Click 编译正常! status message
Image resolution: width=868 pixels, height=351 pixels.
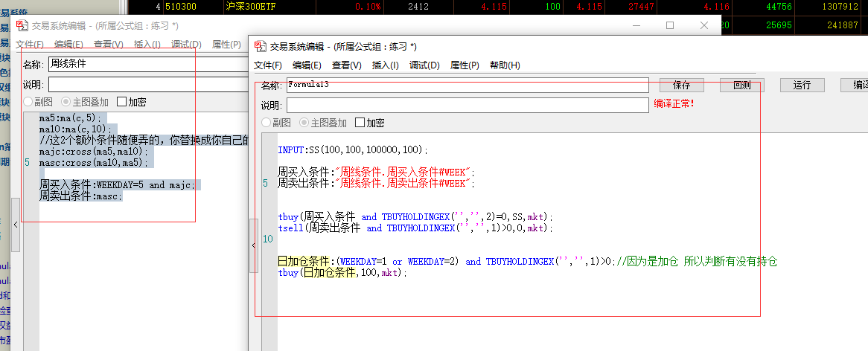point(674,104)
